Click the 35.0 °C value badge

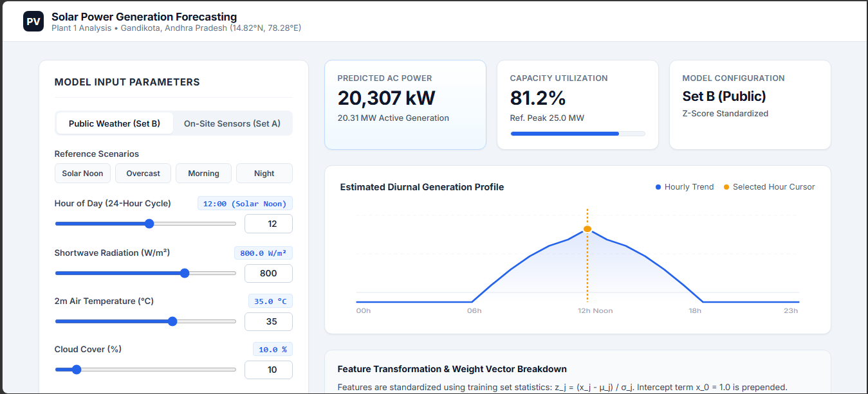[x=271, y=301]
